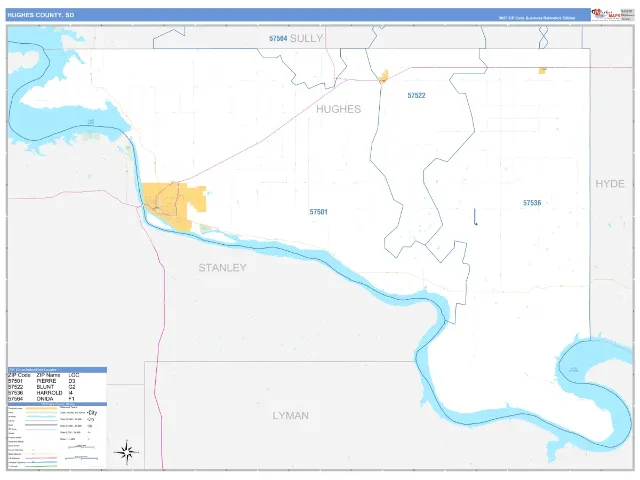Click the F1 location code in legend

[71, 399]
